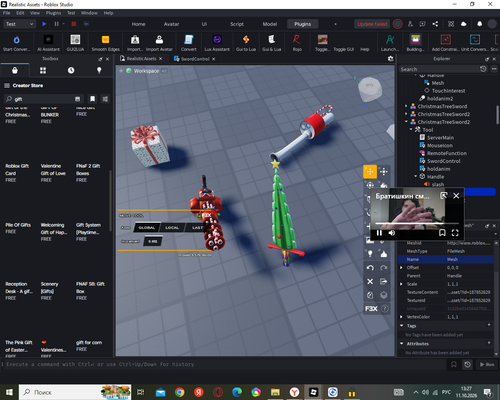Collapse the Attributes section

(x=402, y=344)
